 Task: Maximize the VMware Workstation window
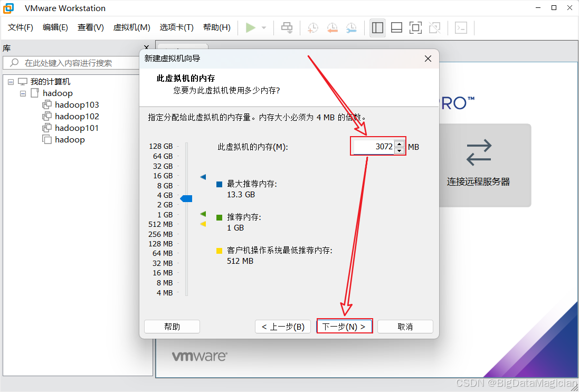(554, 8)
